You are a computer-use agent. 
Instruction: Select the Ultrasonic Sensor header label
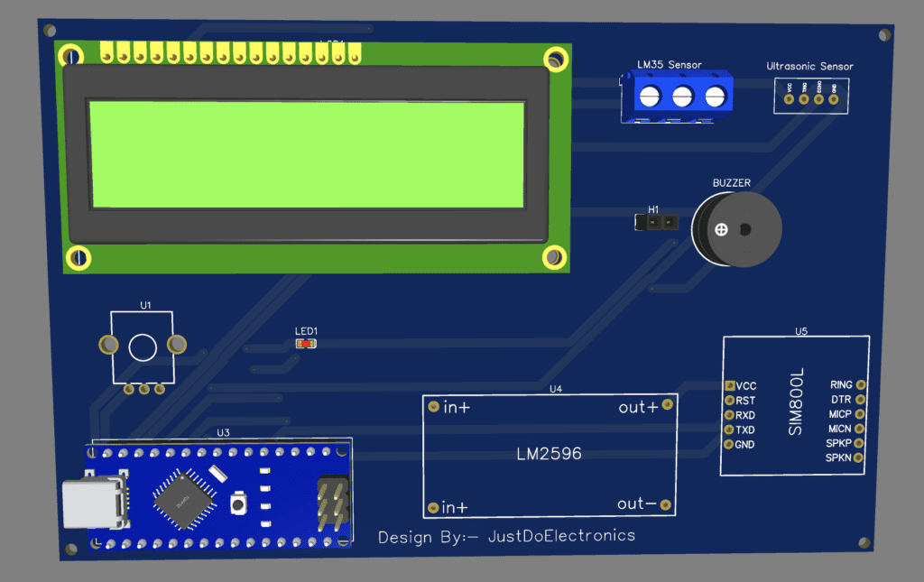(809, 66)
